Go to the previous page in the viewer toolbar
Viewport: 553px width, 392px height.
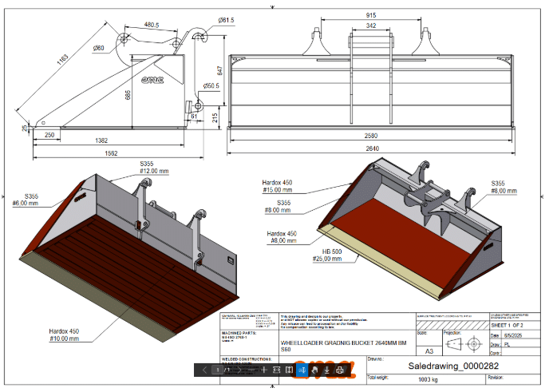click(x=205, y=370)
